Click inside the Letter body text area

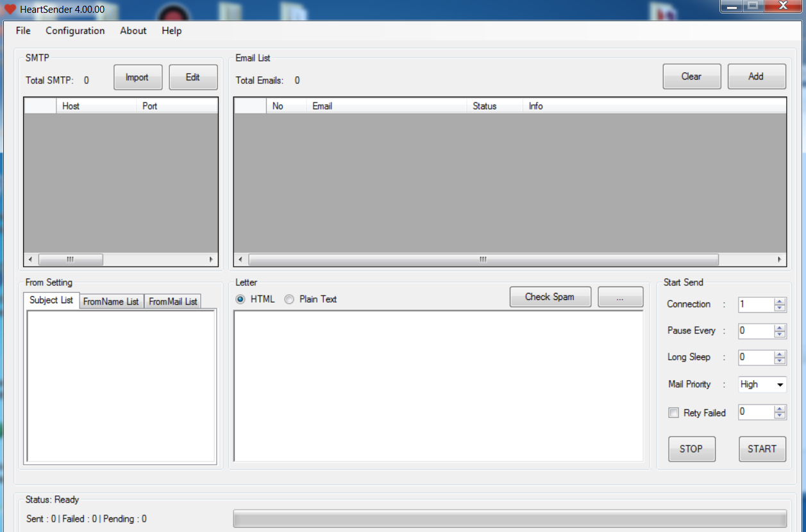coord(438,386)
